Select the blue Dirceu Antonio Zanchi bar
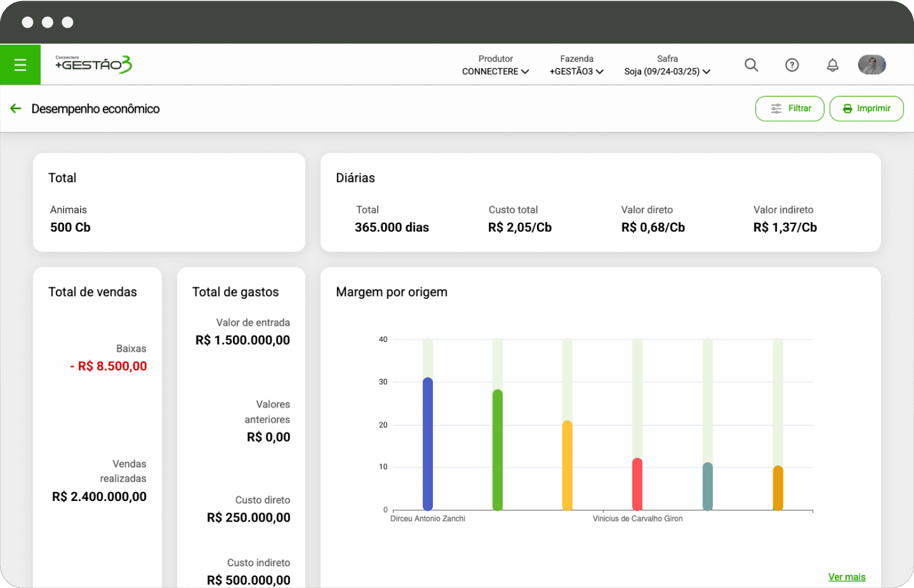Screen dimensions: 914x588 (x=428, y=444)
